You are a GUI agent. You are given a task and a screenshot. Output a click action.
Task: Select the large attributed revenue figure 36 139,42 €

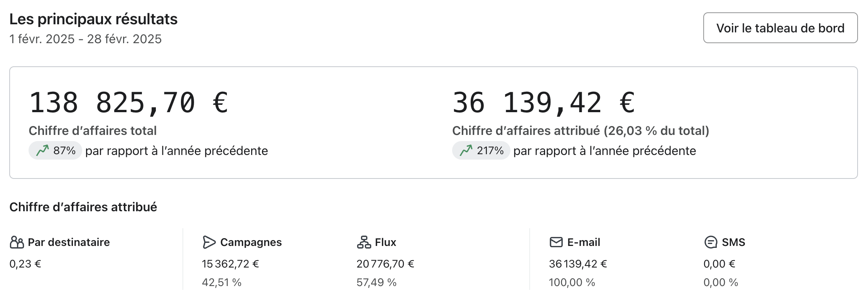point(544,103)
